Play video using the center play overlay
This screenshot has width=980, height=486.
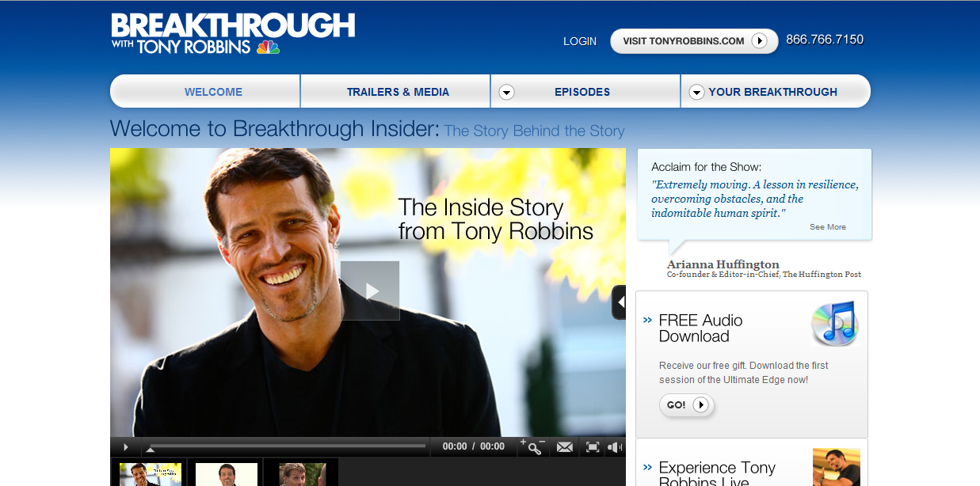370,290
